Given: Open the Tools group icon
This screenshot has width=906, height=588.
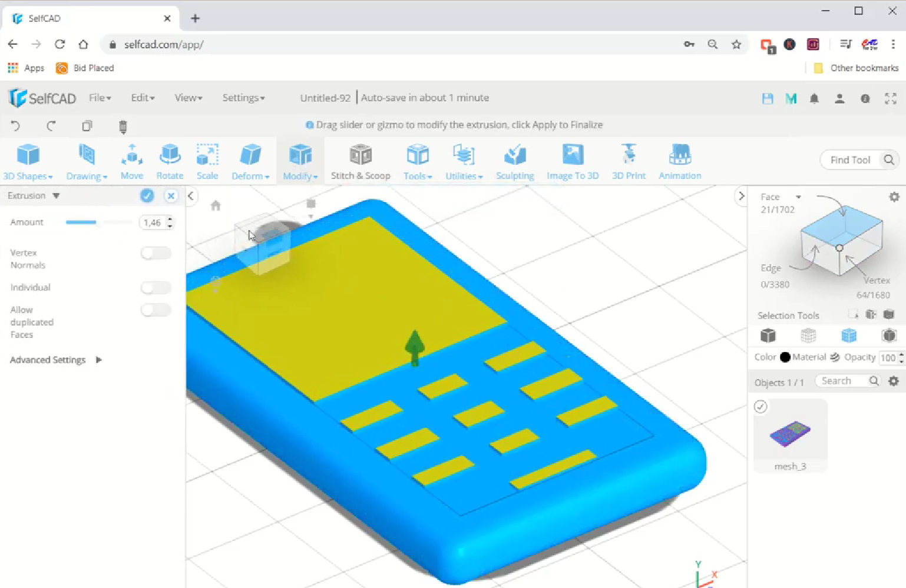Looking at the screenshot, I should (x=418, y=155).
